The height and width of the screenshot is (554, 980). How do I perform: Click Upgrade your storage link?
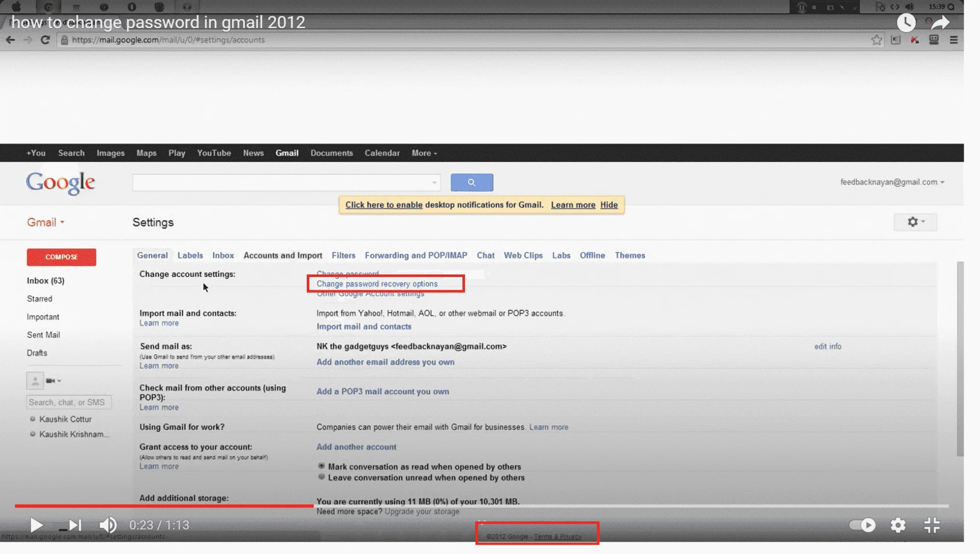click(x=422, y=512)
